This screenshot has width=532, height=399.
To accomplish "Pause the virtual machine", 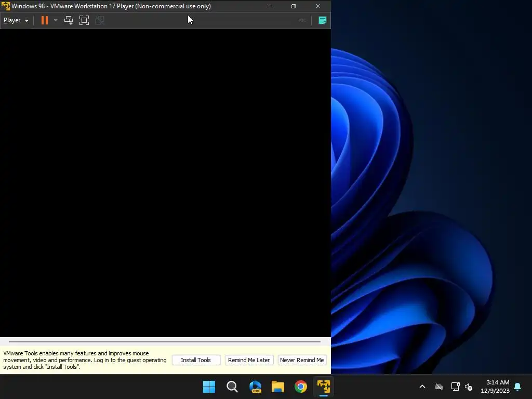I will 45,20.
